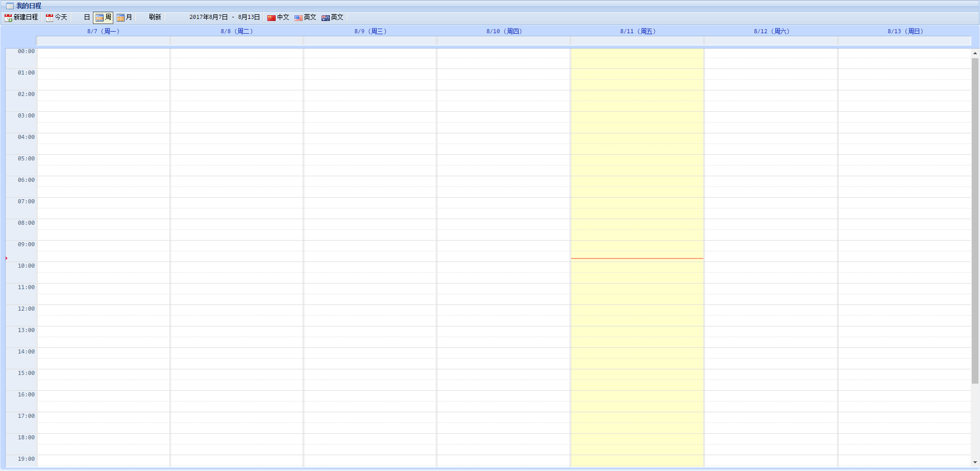The height and width of the screenshot is (471, 980).
Task: Click the date range 2017年8月7日 - 8月13日
Action: pos(225,17)
